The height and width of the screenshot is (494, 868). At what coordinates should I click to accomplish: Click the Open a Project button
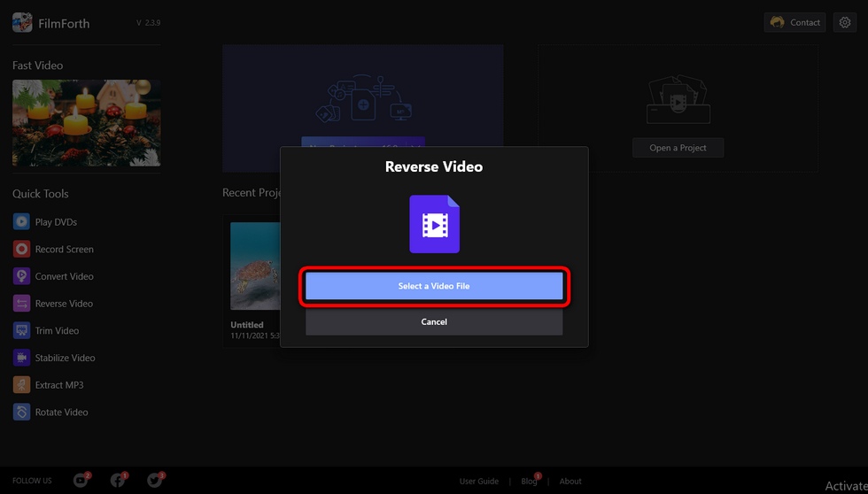pos(678,148)
